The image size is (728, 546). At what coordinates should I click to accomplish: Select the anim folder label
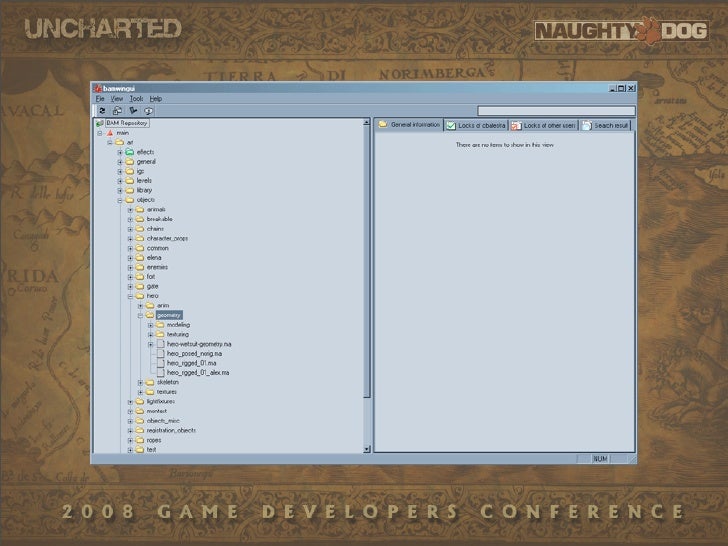click(162, 306)
